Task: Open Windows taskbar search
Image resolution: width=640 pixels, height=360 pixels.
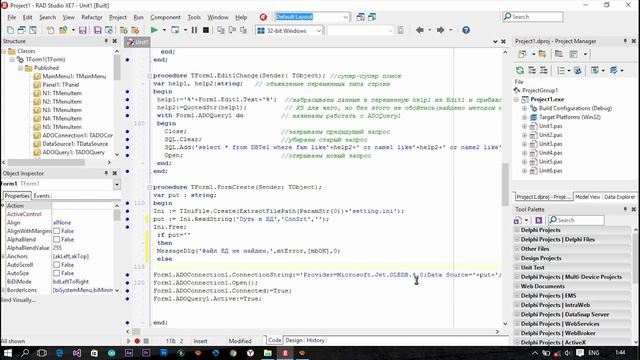Action: pyautogui.click(x=25, y=353)
